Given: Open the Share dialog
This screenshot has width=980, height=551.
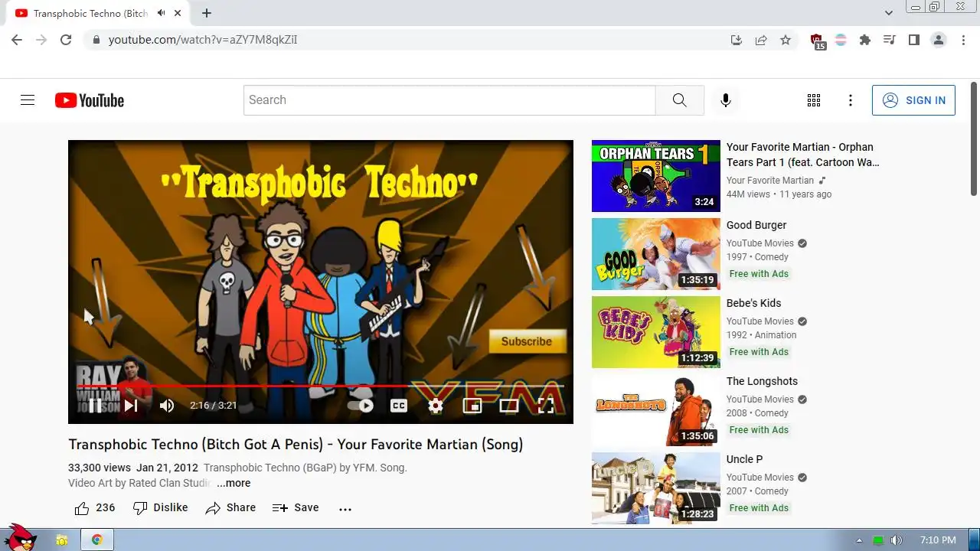Looking at the screenshot, I should [x=230, y=508].
